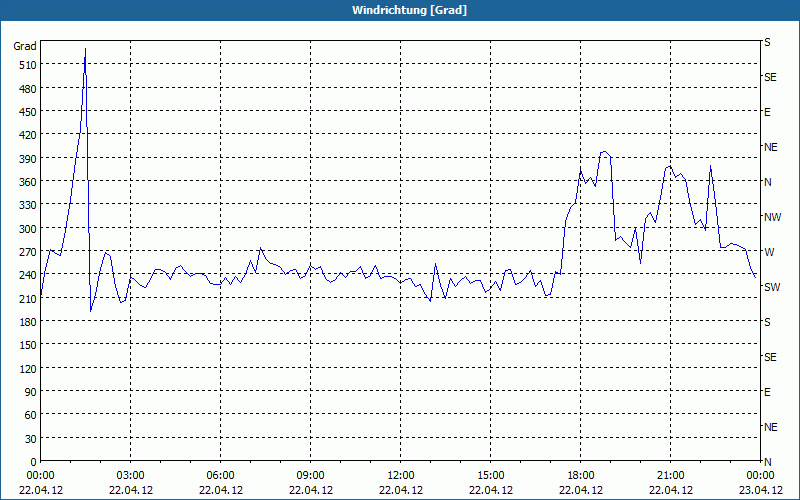The height and width of the screenshot is (500, 800).
Task: Select the 300 degree axis label
Action: (x=28, y=229)
